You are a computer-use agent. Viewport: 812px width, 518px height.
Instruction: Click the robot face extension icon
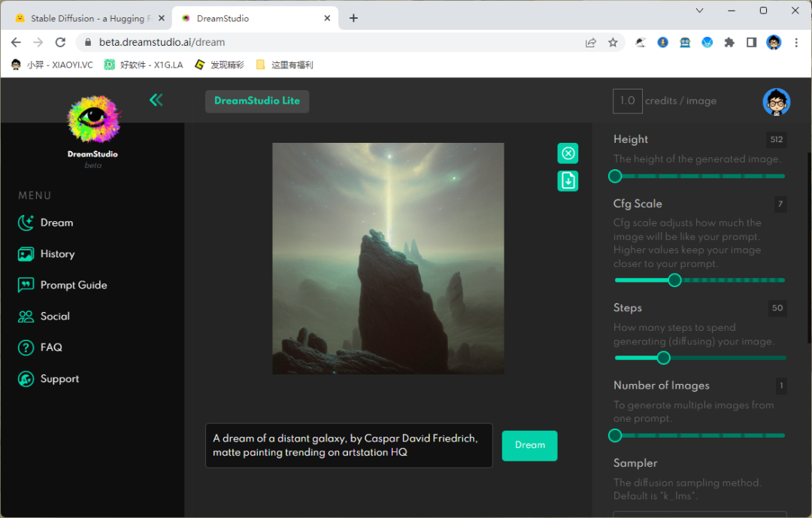point(685,42)
